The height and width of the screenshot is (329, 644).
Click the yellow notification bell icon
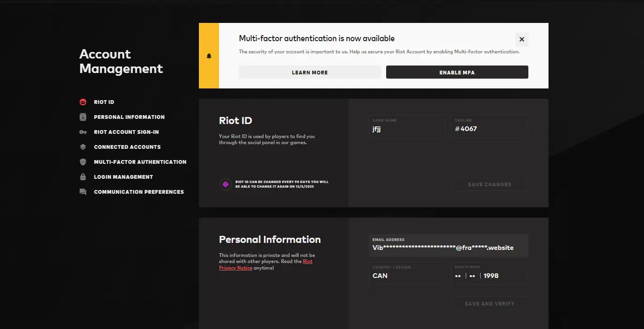pyautogui.click(x=209, y=56)
